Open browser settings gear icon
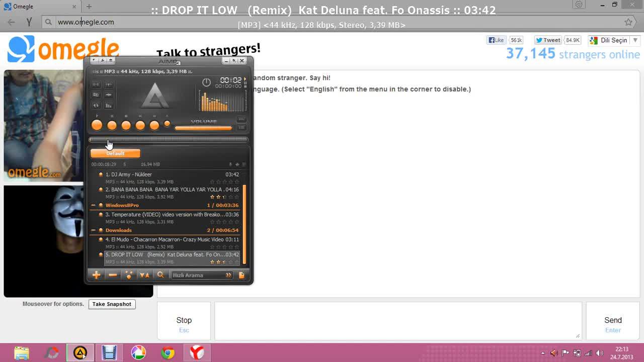The image size is (644, 362). [579, 5]
